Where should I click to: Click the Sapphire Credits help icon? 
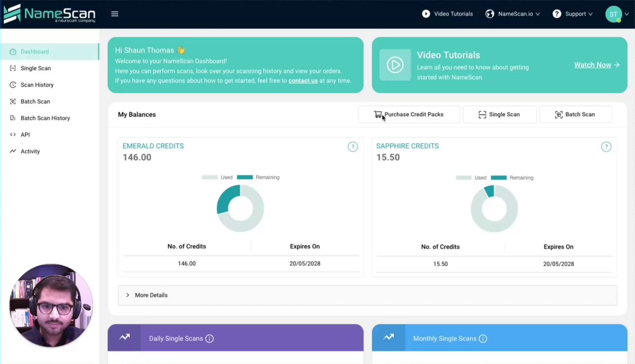(606, 147)
